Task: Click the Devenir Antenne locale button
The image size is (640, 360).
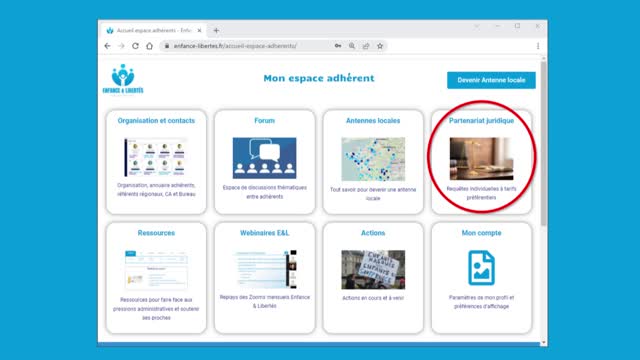Action: [x=491, y=80]
